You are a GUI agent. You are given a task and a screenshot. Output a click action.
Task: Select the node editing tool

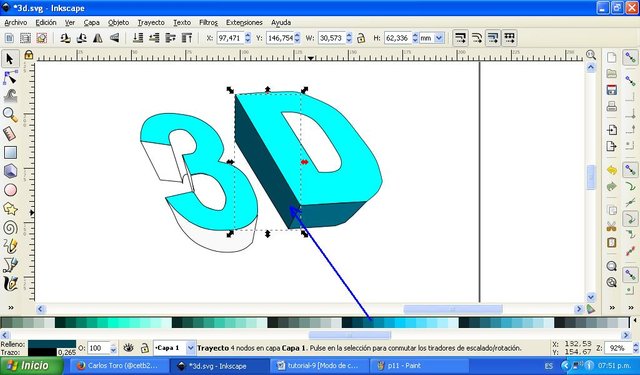coord(10,77)
